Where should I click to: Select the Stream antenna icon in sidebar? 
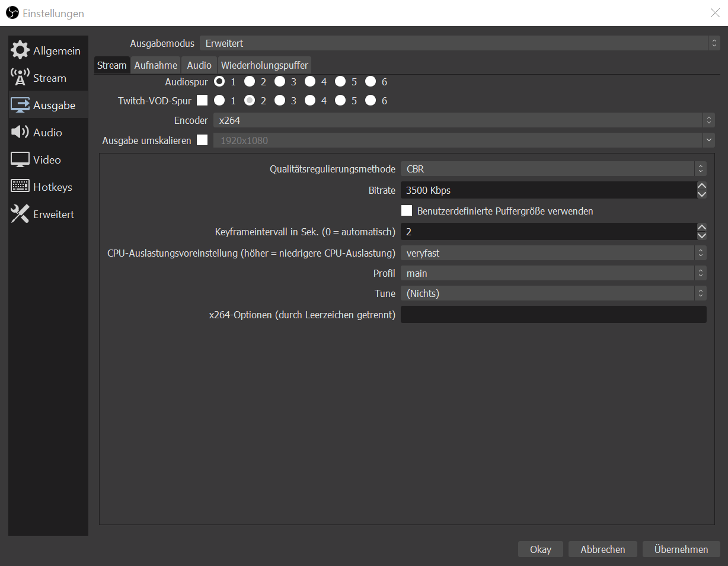pyautogui.click(x=20, y=78)
